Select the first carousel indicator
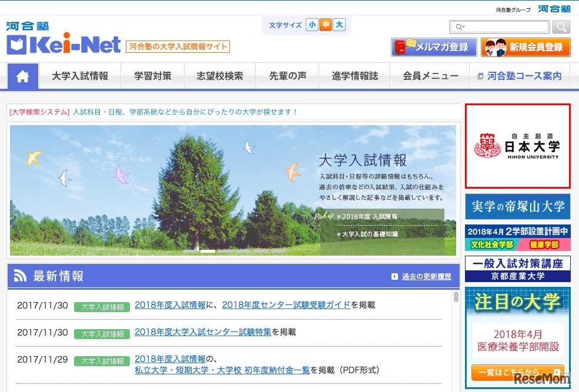The height and width of the screenshot is (392, 579). pos(190,251)
